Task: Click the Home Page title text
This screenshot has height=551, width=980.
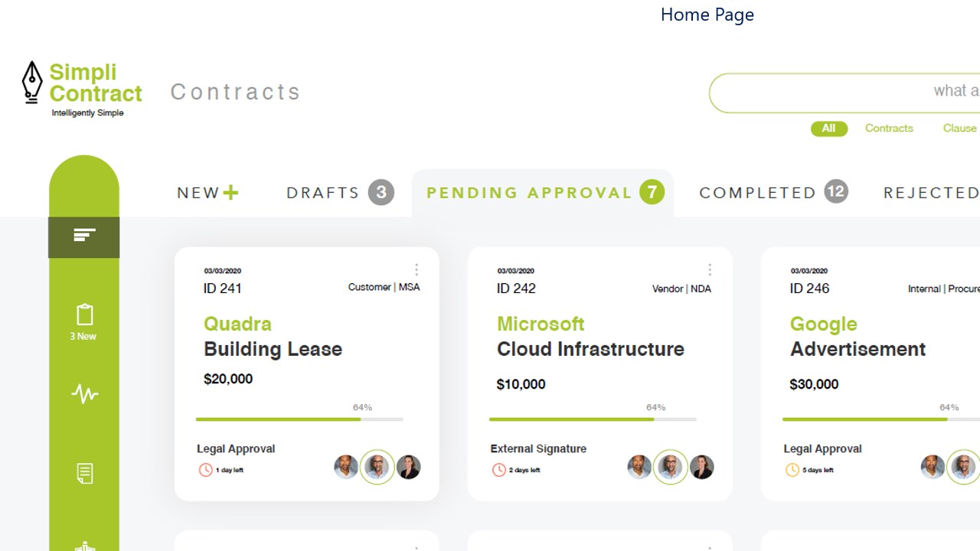Action: pyautogui.click(x=707, y=15)
